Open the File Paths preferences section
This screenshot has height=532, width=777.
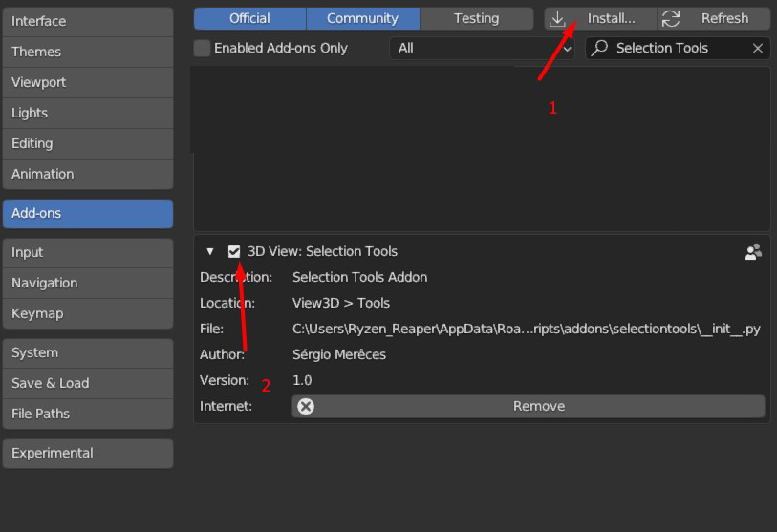[x=88, y=414]
